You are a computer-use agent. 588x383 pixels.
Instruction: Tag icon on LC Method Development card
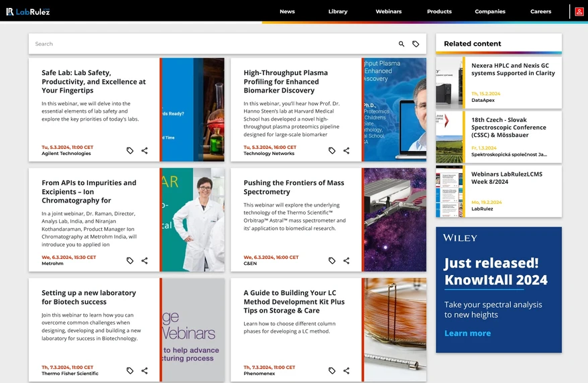pyautogui.click(x=332, y=371)
